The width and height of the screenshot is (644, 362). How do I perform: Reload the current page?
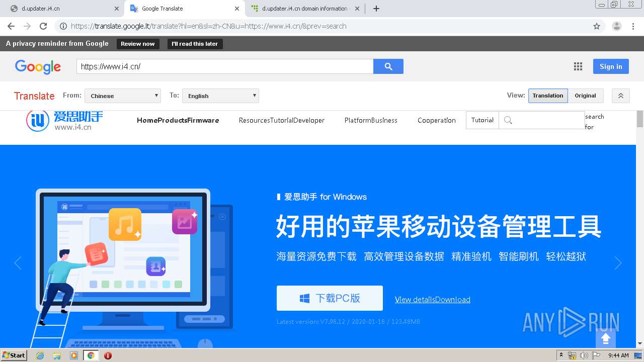43,26
